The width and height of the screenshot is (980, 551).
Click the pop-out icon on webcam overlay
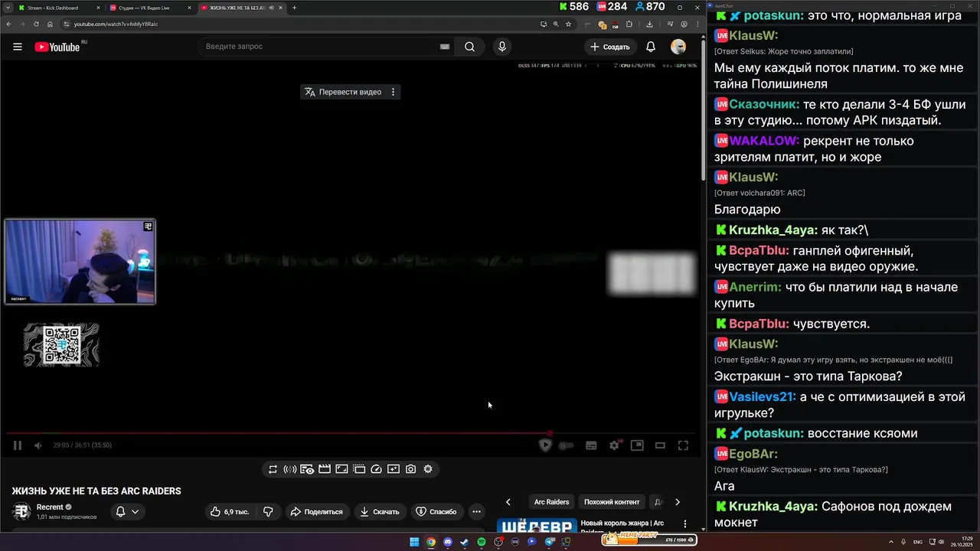pos(149,226)
